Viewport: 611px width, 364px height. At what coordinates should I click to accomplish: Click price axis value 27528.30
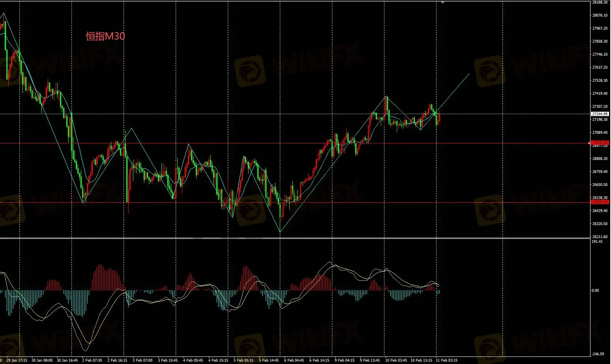600,81
